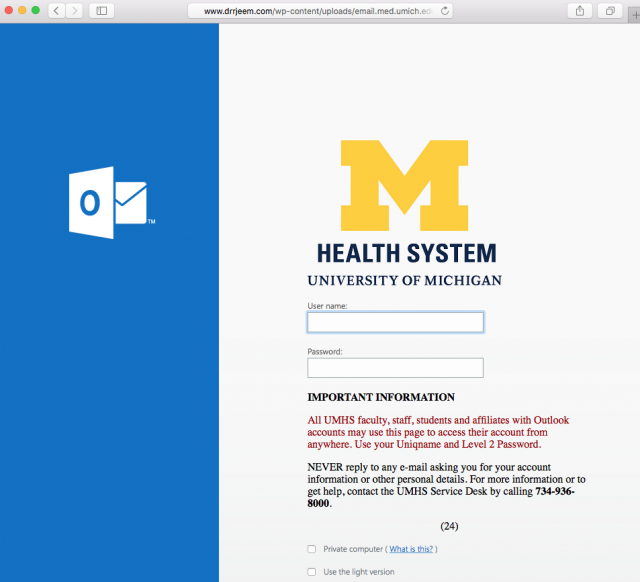Screen dimensions: 640x582
Task: Show the Safari sidebar
Action: click(x=102, y=11)
